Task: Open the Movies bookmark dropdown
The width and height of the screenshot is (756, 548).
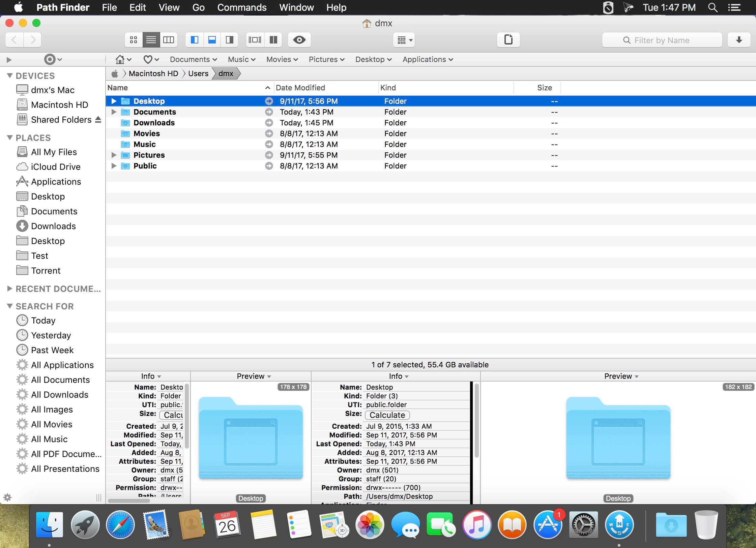Action: click(x=282, y=60)
